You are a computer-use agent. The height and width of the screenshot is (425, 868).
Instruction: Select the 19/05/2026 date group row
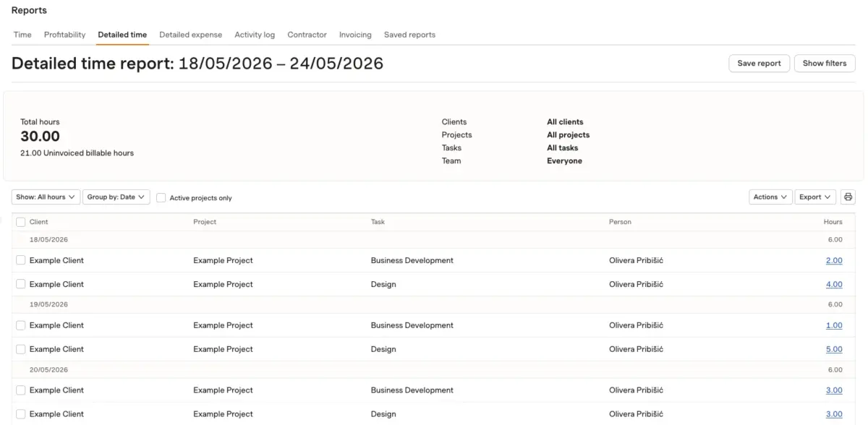tap(433, 304)
